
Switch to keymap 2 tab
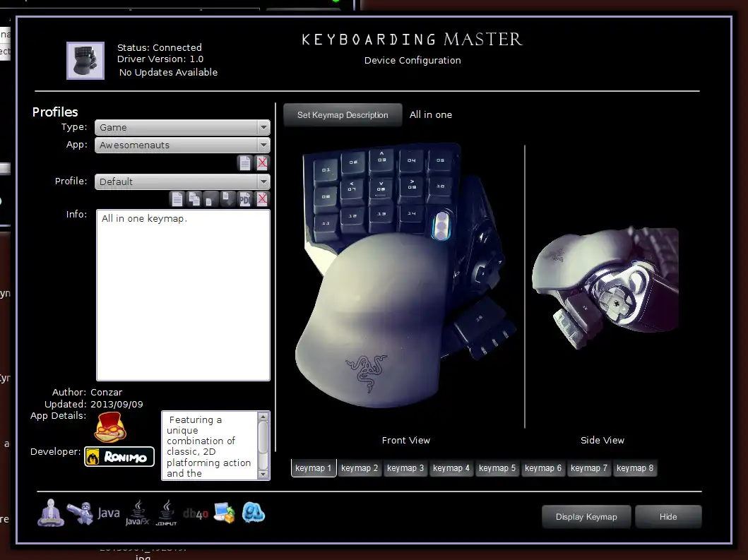point(360,468)
